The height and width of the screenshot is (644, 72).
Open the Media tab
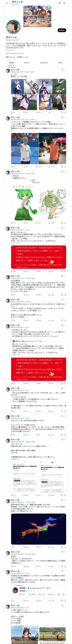coord(60,63)
